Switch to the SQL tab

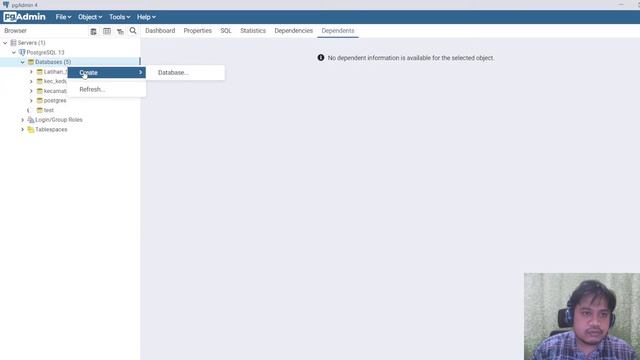(226, 31)
